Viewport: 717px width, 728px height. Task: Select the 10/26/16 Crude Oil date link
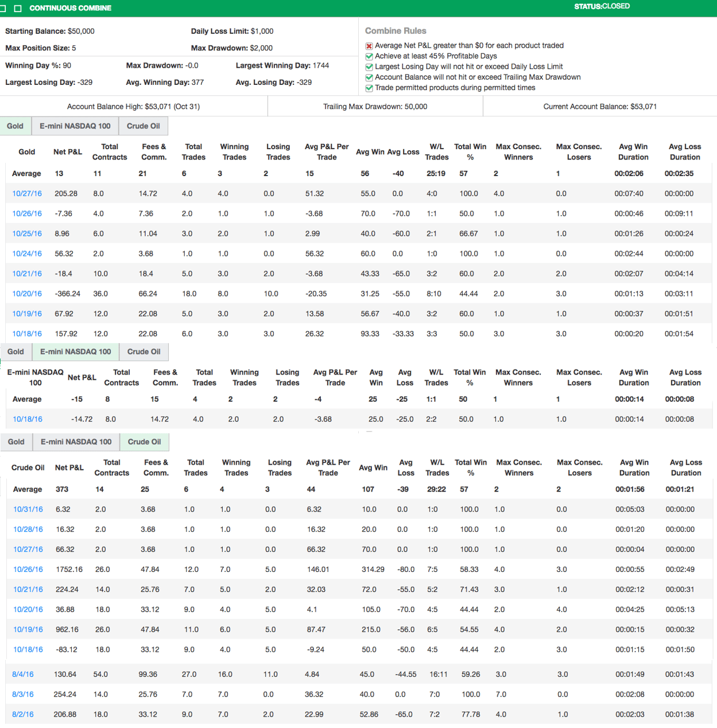[x=28, y=569]
